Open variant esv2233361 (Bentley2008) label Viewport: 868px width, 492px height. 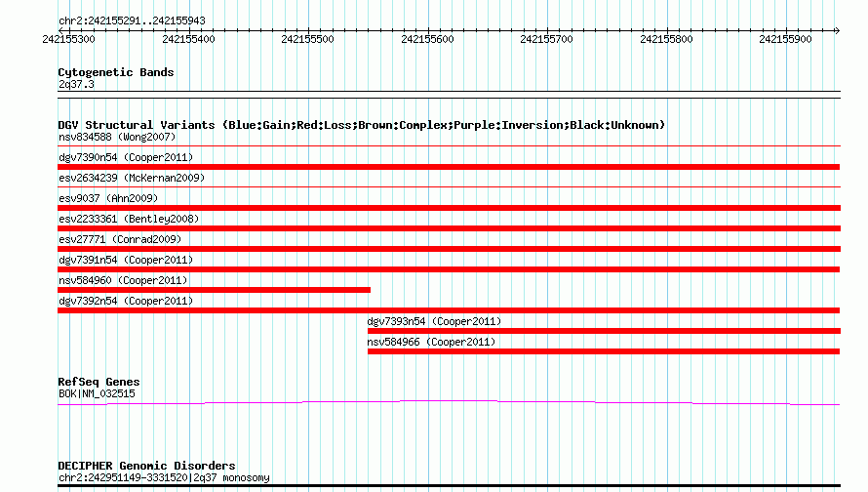pos(129,219)
